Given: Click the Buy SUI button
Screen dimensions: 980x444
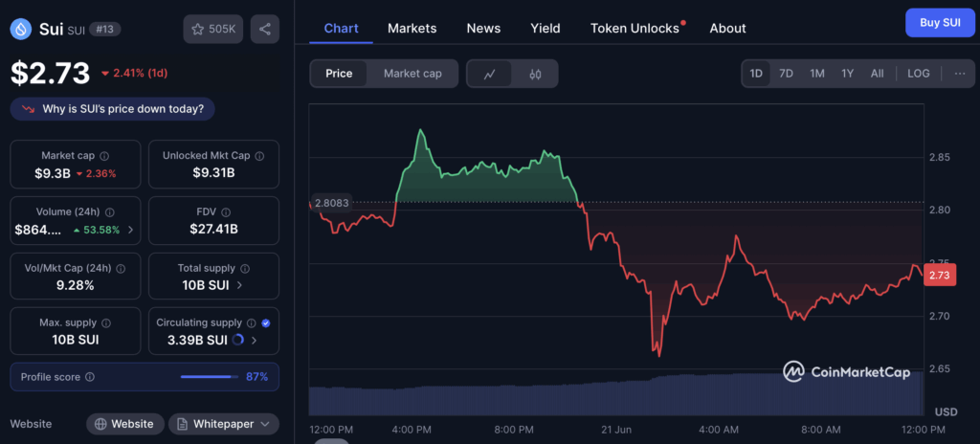Looking at the screenshot, I should (940, 23).
